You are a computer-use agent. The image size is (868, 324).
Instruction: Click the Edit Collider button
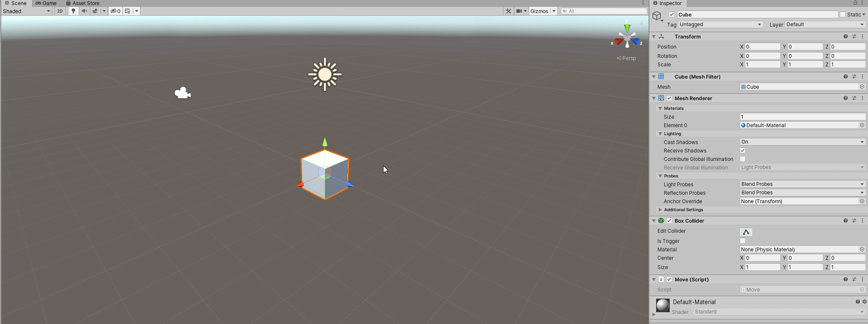[746, 232]
